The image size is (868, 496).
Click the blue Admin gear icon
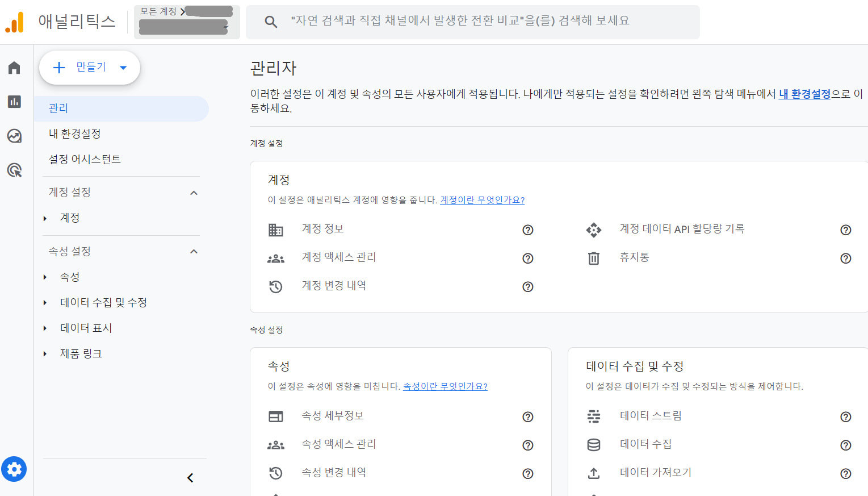coord(14,469)
